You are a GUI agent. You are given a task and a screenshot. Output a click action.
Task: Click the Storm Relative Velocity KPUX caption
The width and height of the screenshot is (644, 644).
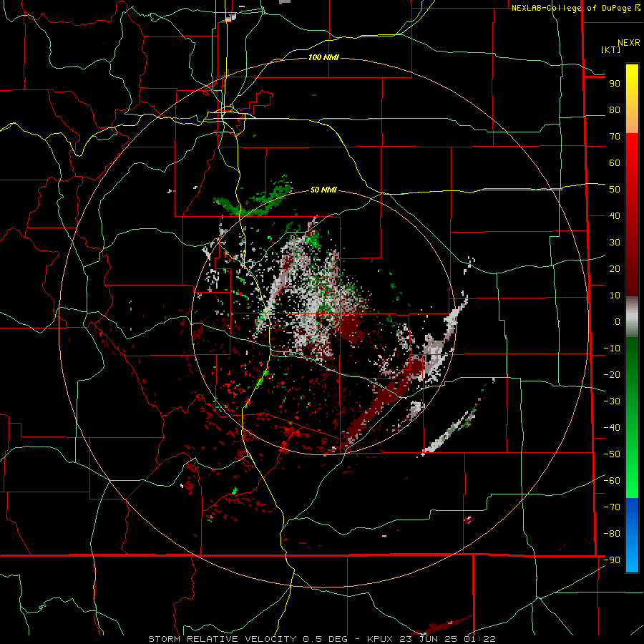321,639
